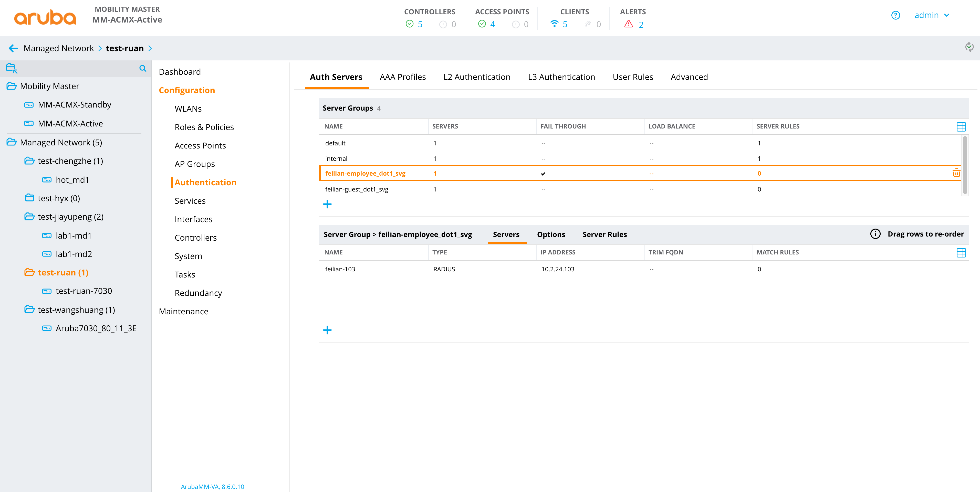Select the feilian-103 RADIUS server row

tap(644, 269)
